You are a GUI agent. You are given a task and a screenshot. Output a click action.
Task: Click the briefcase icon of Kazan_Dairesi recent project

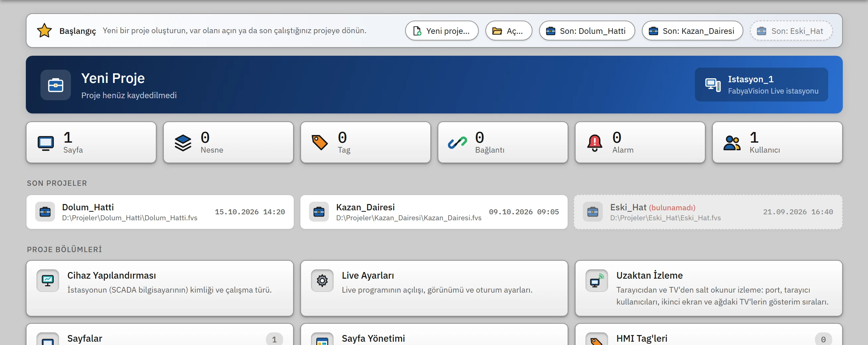tap(319, 212)
